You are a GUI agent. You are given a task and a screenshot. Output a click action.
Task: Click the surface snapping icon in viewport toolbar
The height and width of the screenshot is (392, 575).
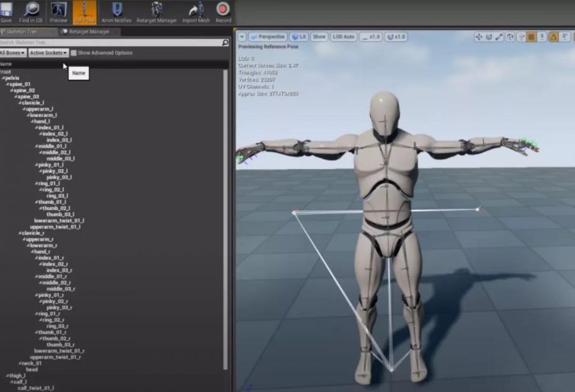coord(521,37)
